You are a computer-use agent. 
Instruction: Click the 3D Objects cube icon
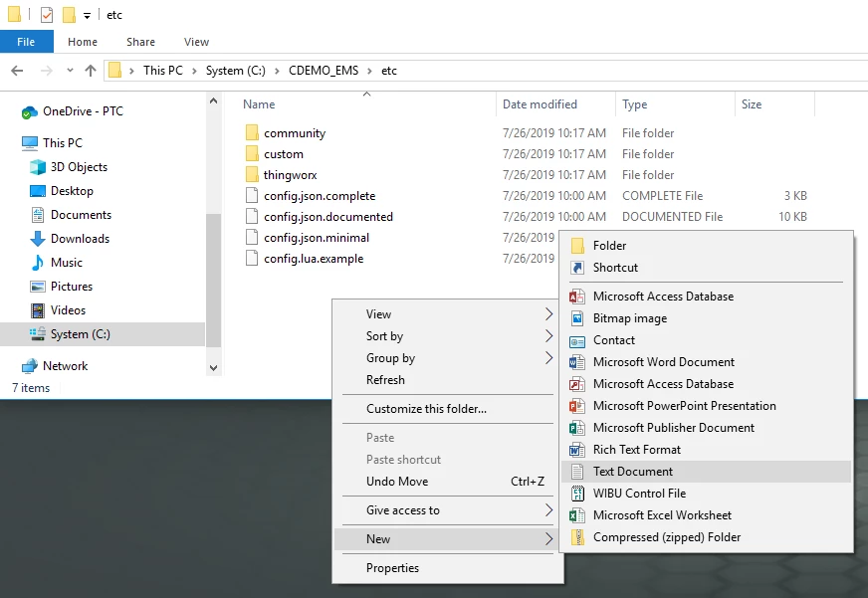pyautogui.click(x=38, y=167)
